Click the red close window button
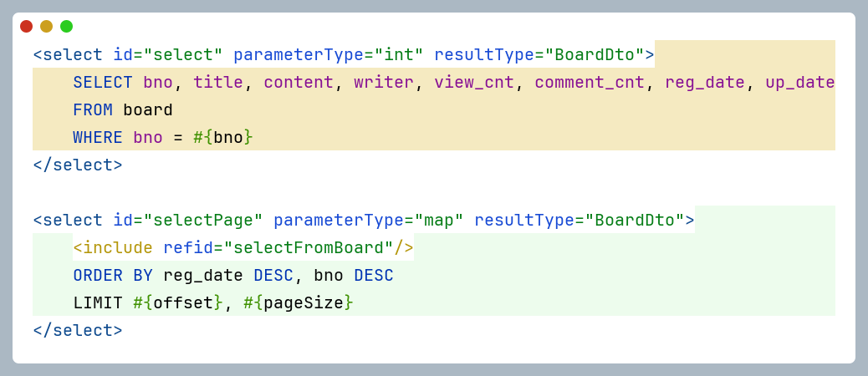This screenshot has height=376, width=868. (x=26, y=26)
